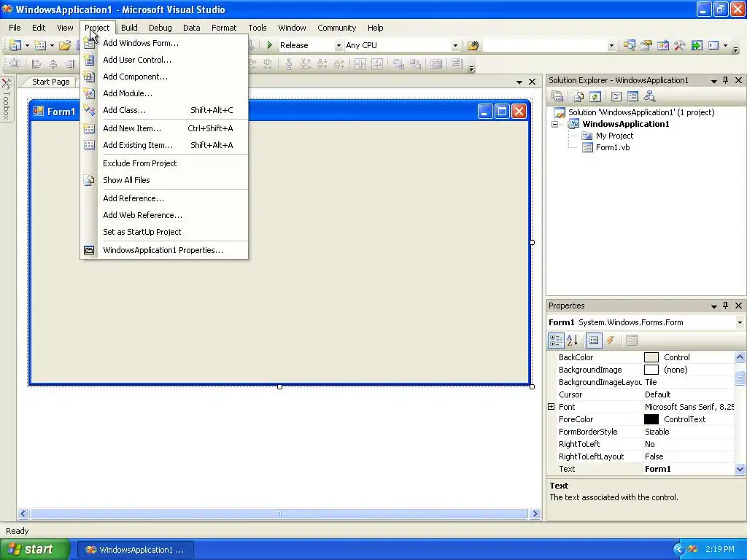Sort properties alphabetically with A-Z icon
This screenshot has width=747, height=560.
tap(573, 340)
